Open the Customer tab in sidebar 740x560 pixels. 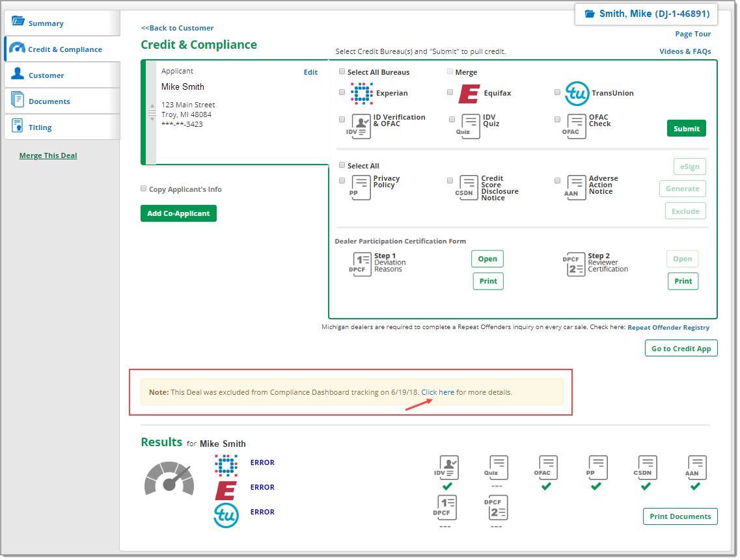coord(62,75)
